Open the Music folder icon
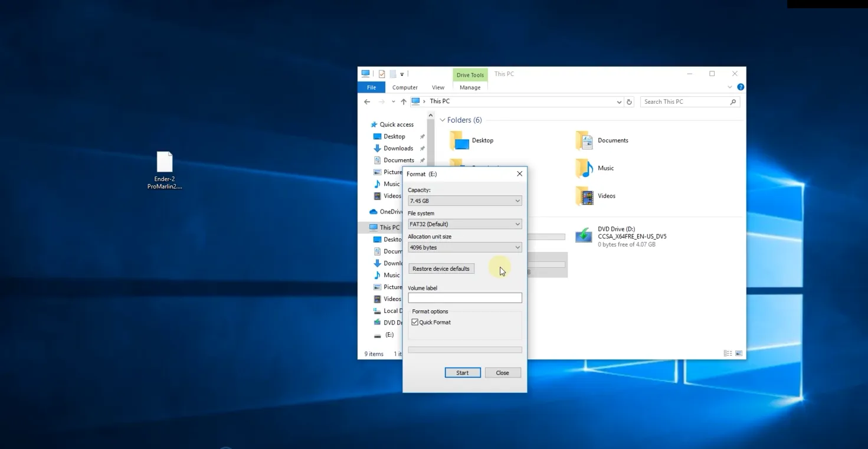This screenshot has width=868, height=449. pyautogui.click(x=584, y=169)
